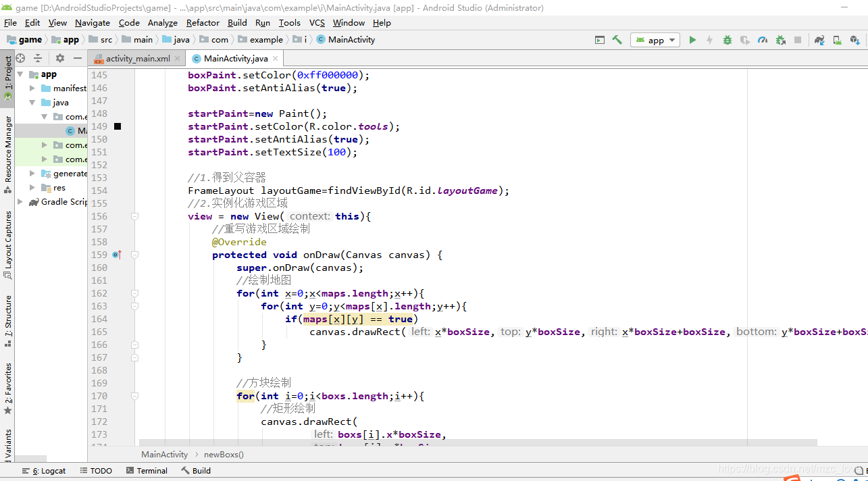The width and height of the screenshot is (868, 481).
Task: Close the activity_main.xml tab
Action: tap(178, 59)
